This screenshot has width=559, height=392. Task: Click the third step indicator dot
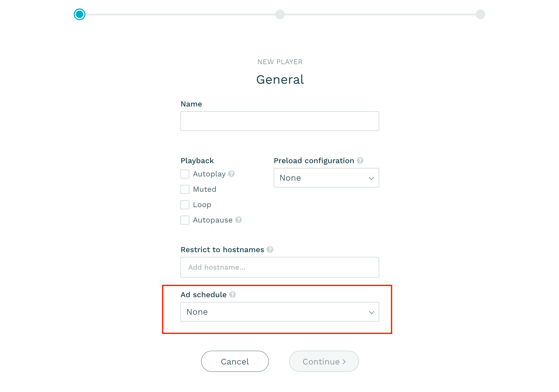coord(480,14)
